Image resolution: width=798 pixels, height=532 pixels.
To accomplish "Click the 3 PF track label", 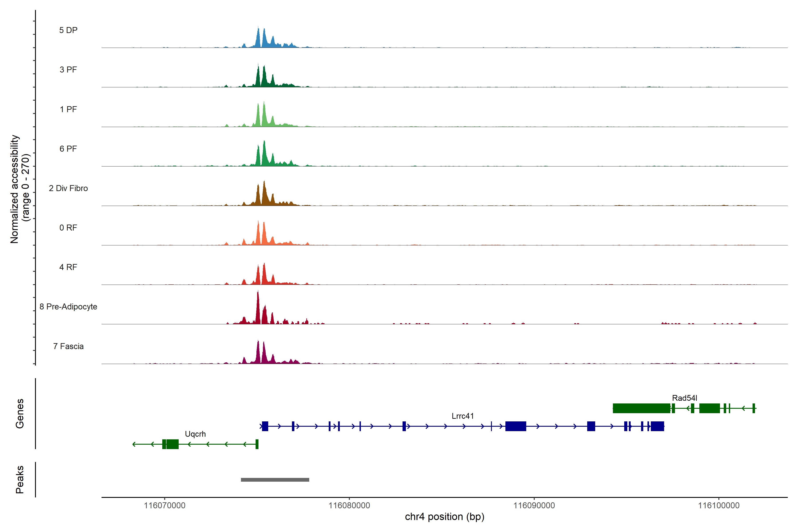I will tap(68, 70).
